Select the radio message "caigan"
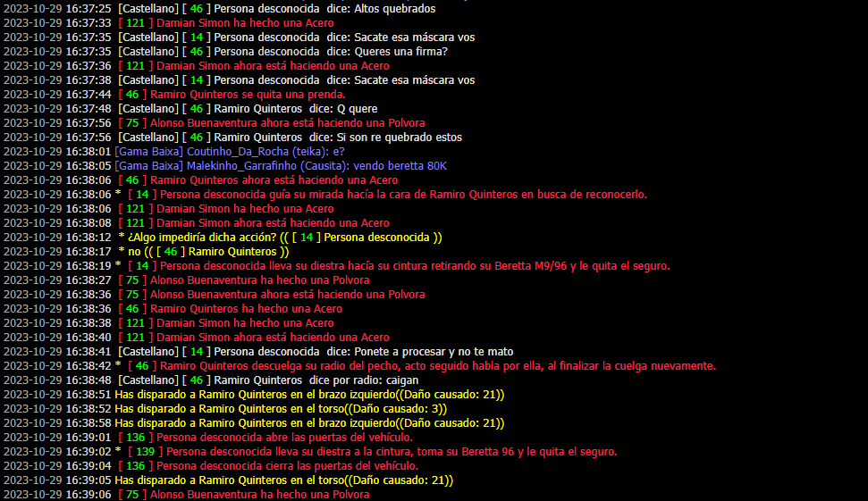The height and width of the screenshot is (501, 868). click(x=211, y=381)
